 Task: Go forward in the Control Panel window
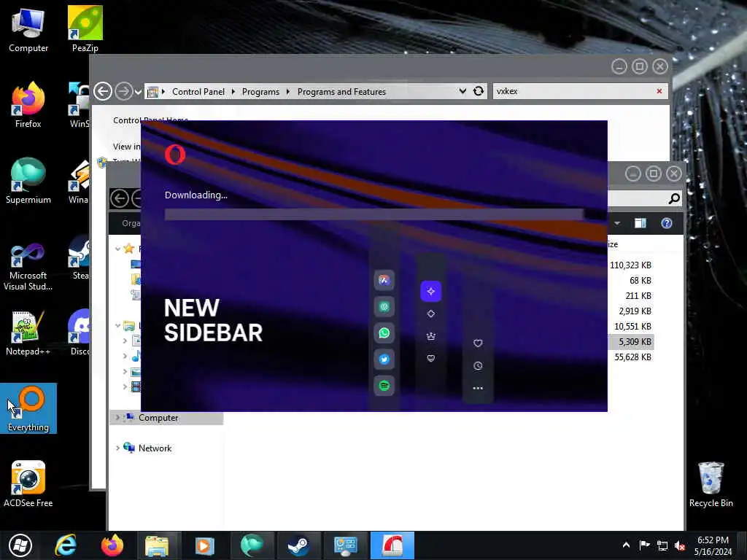point(123,91)
